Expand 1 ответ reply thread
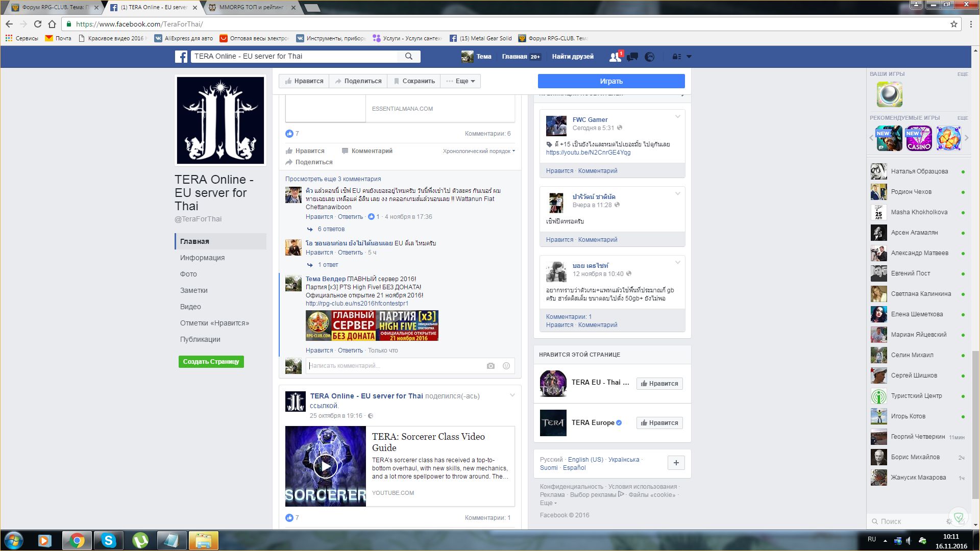Image resolution: width=980 pixels, height=551 pixels. (x=328, y=265)
